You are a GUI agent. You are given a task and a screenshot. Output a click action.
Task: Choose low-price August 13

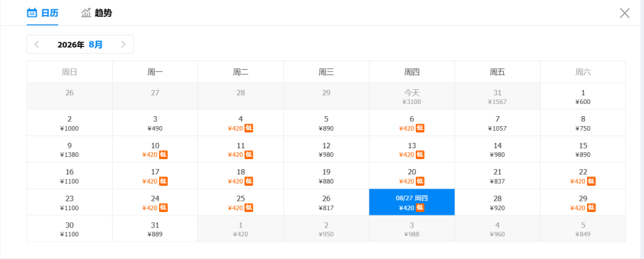click(411, 150)
